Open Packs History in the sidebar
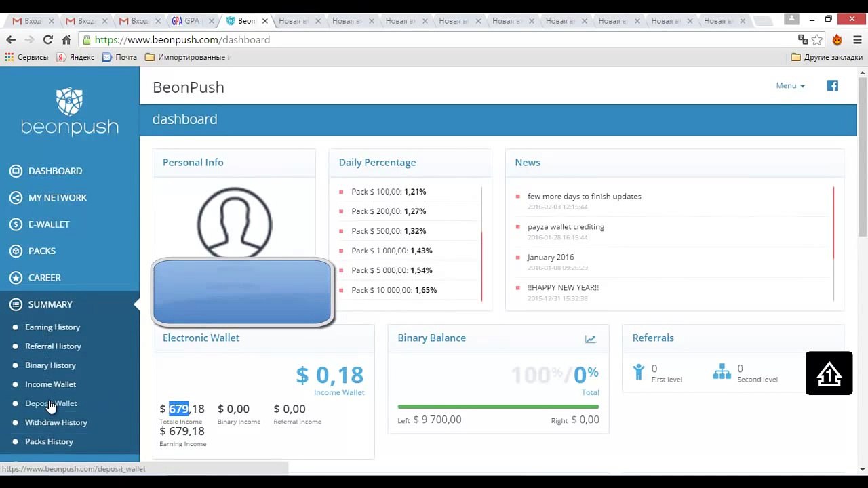868x488 pixels. click(49, 441)
